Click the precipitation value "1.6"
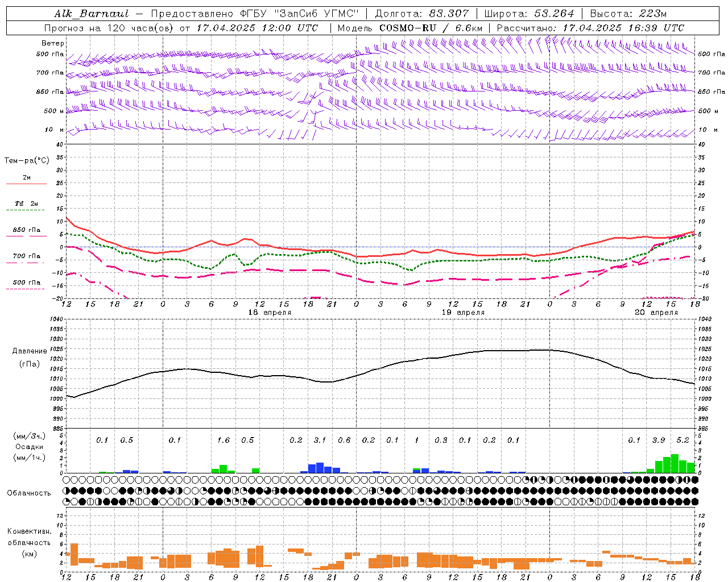The height and width of the screenshot is (582, 728). pyautogui.click(x=224, y=440)
